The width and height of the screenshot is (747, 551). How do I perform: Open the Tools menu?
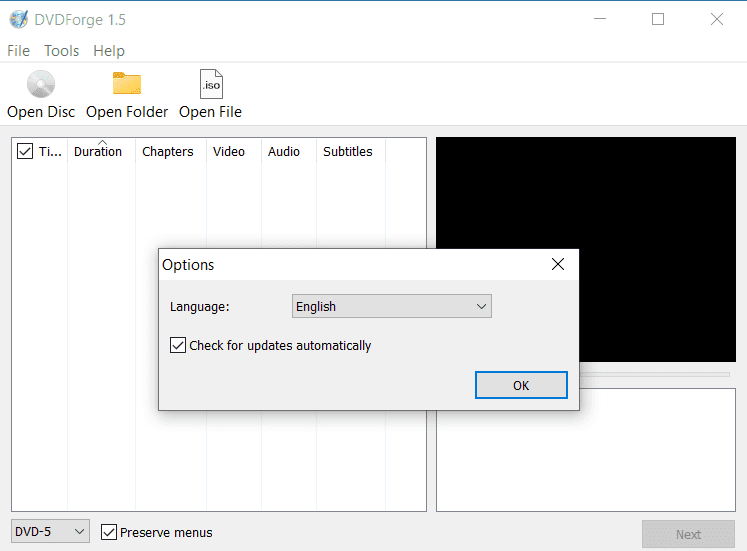coord(61,50)
